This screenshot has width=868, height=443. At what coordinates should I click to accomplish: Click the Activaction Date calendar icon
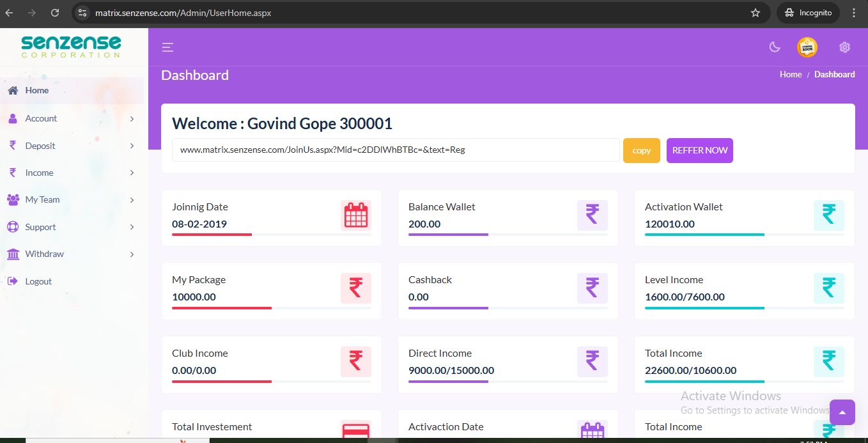pyautogui.click(x=593, y=430)
